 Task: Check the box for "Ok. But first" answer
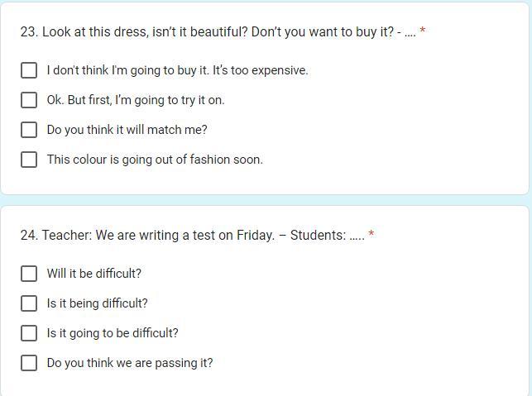click(x=29, y=100)
